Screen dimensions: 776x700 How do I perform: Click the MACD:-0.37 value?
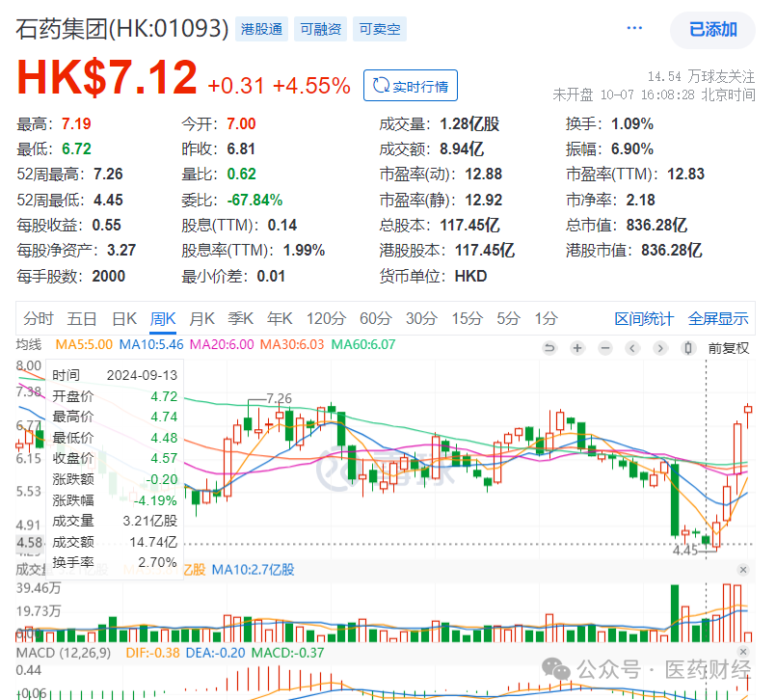click(288, 653)
